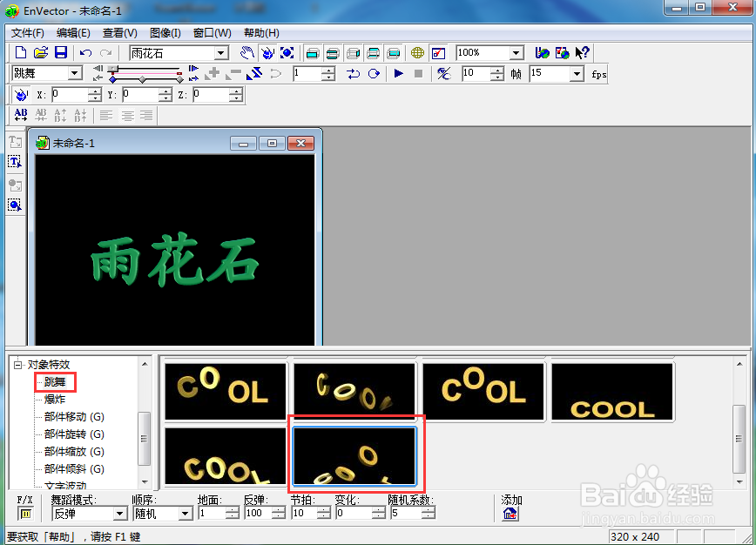756x545 pixels.
Task: Open the 文件(F) menu
Action: (28, 33)
